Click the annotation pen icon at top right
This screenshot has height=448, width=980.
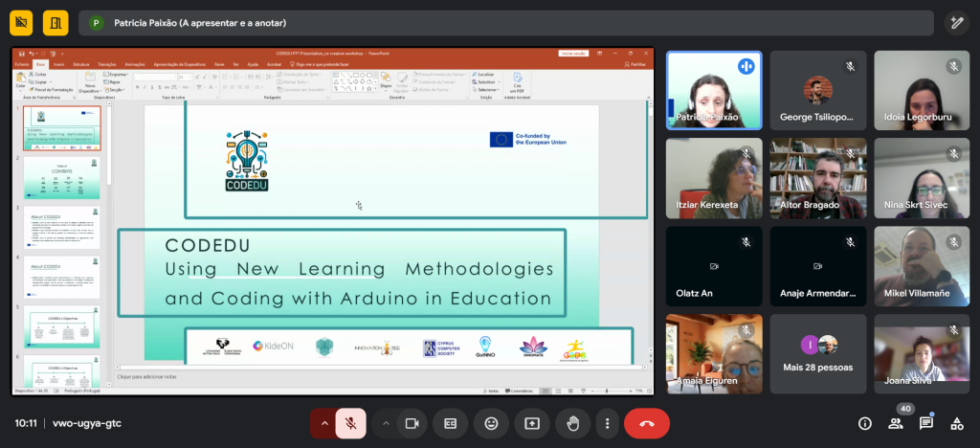point(956,23)
